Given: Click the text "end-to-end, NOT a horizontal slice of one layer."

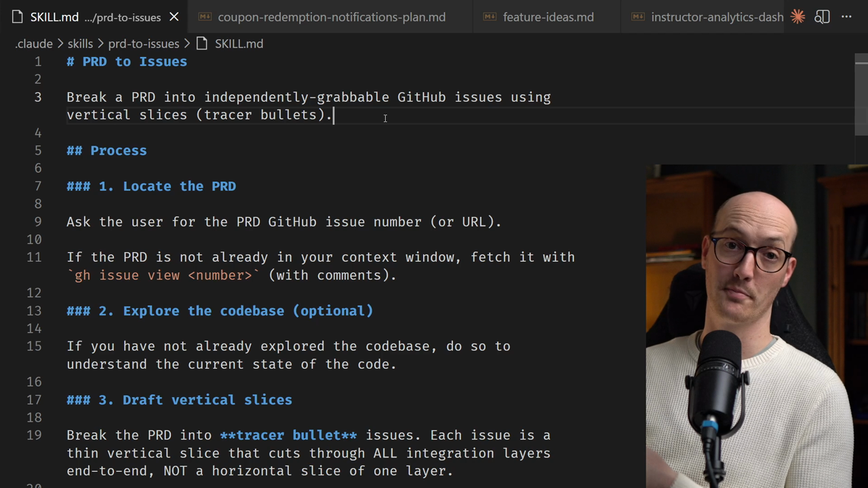Looking at the screenshot, I should pos(260,470).
